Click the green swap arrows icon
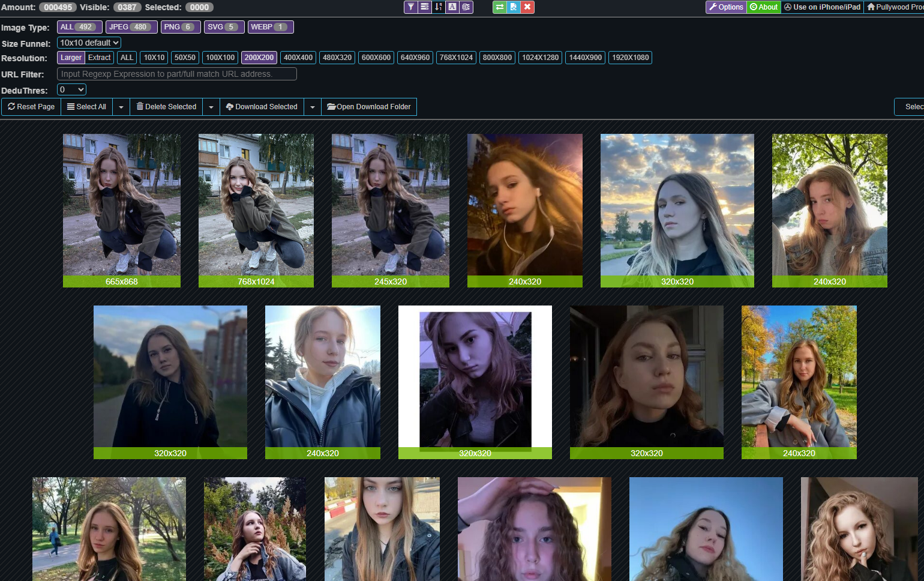Image resolution: width=924 pixels, height=581 pixels. 499,7
